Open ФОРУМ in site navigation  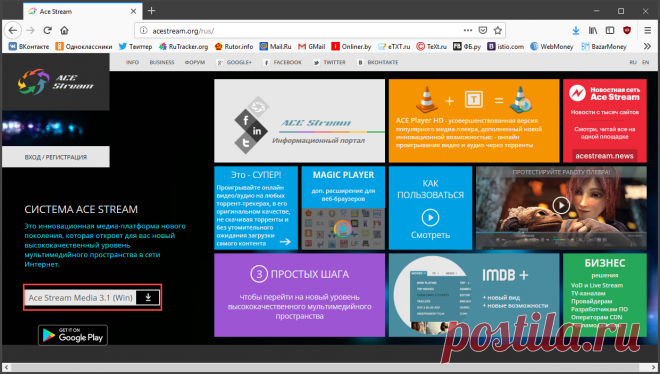195,62
